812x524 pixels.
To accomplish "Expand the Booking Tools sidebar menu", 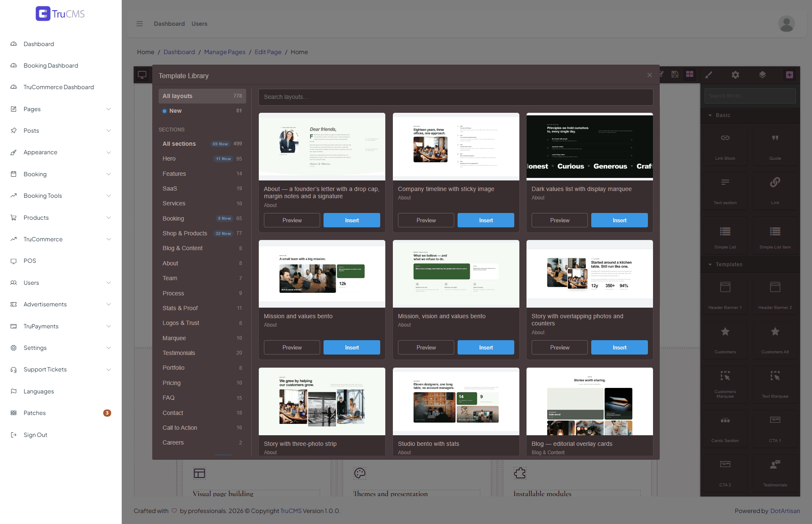I will coord(61,196).
